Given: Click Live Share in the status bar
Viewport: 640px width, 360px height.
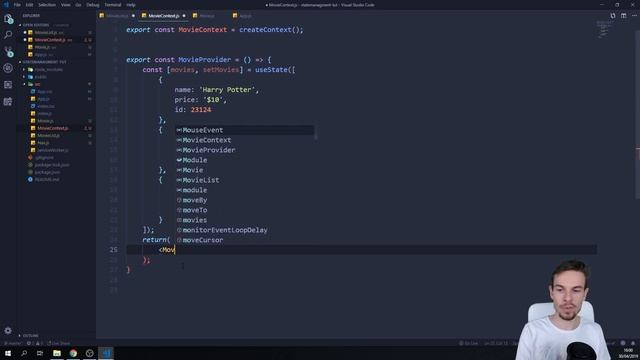Looking at the screenshot, I should point(58,344).
